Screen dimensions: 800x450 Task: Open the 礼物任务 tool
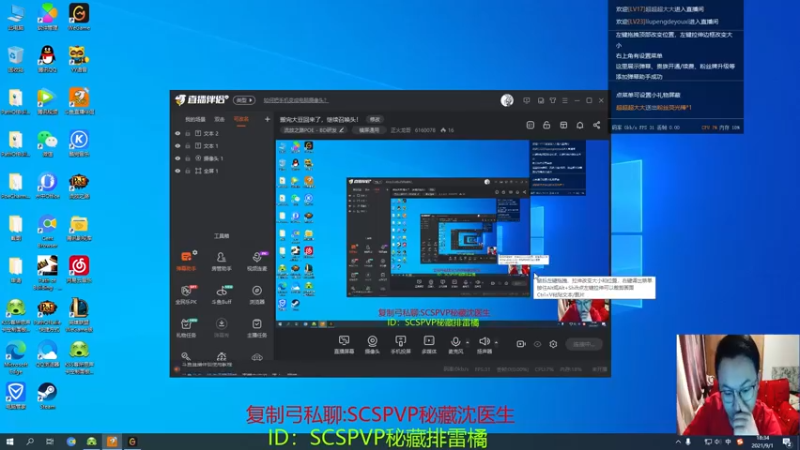[186, 328]
